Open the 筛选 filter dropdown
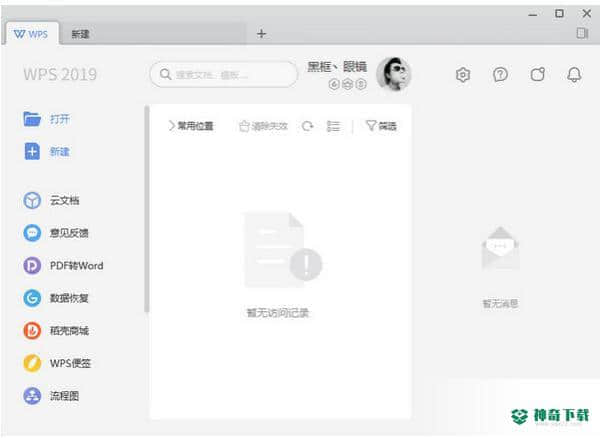This screenshot has width=600, height=438. [x=381, y=126]
